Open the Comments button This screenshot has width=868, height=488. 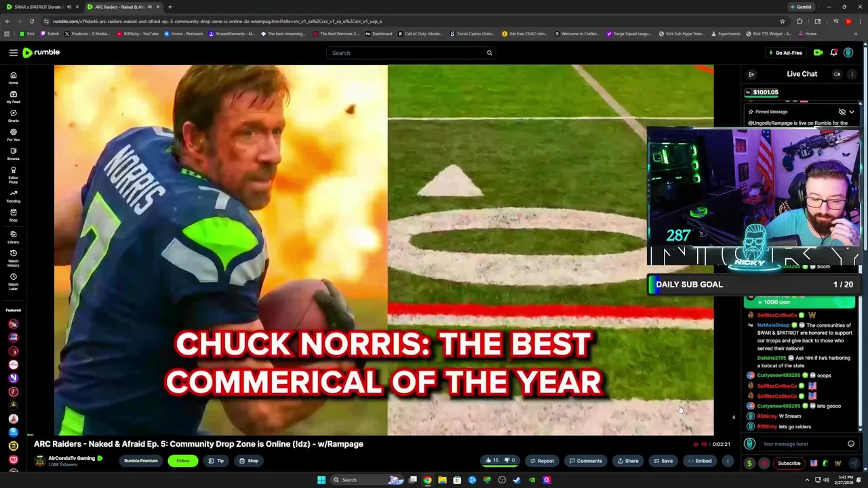coord(585,461)
